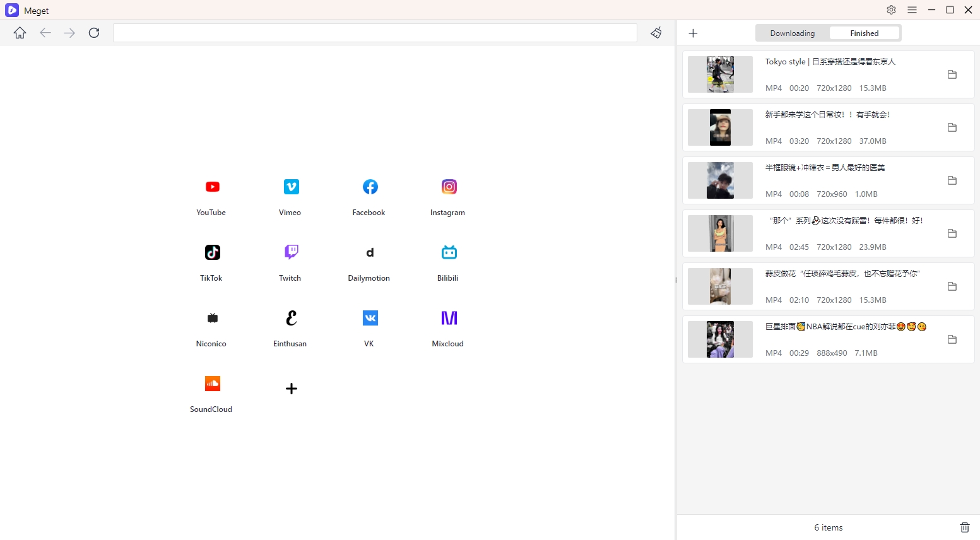Open the Bilibili shortcut

(449, 252)
